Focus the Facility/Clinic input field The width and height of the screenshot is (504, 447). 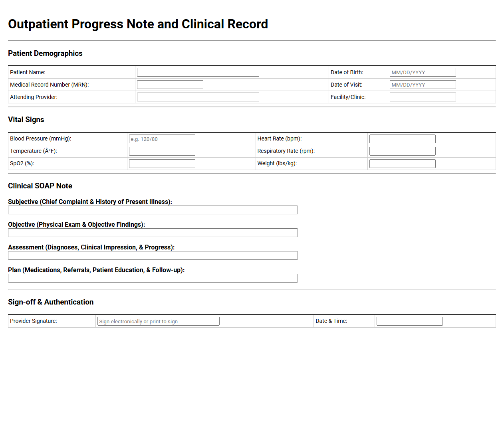click(423, 97)
